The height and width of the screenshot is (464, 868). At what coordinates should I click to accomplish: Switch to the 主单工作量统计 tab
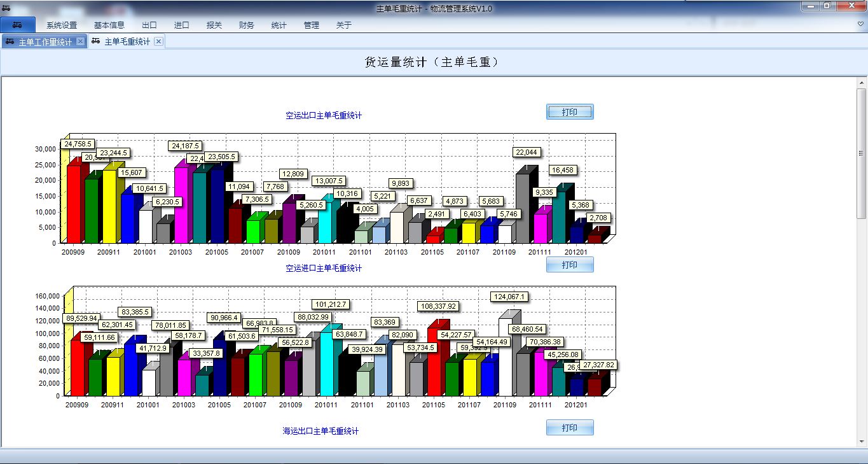point(45,42)
